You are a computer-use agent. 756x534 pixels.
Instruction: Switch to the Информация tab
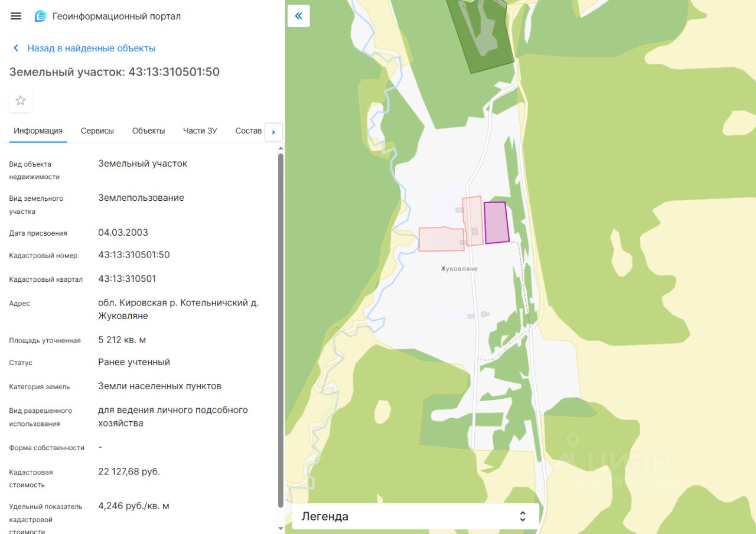[38, 131]
